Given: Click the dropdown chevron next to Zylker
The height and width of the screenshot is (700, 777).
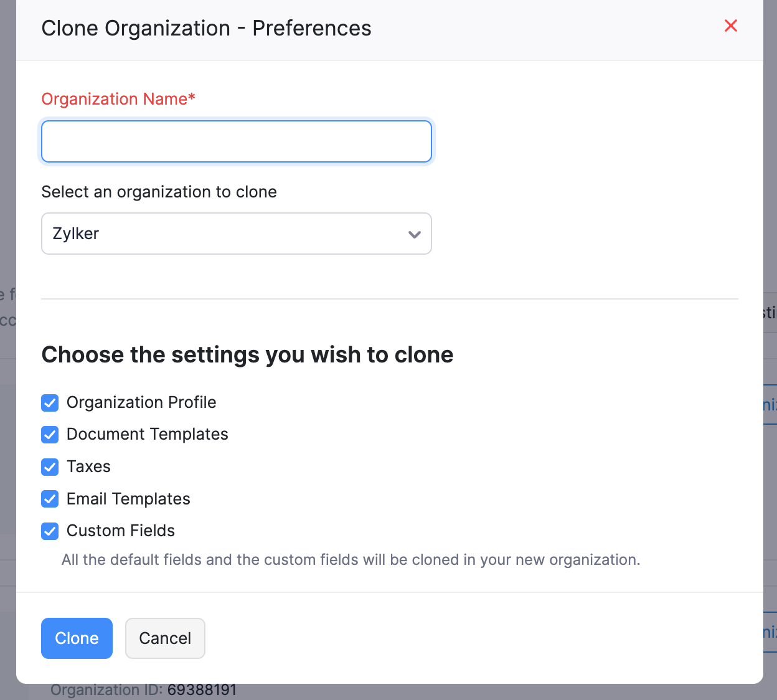Looking at the screenshot, I should point(414,235).
